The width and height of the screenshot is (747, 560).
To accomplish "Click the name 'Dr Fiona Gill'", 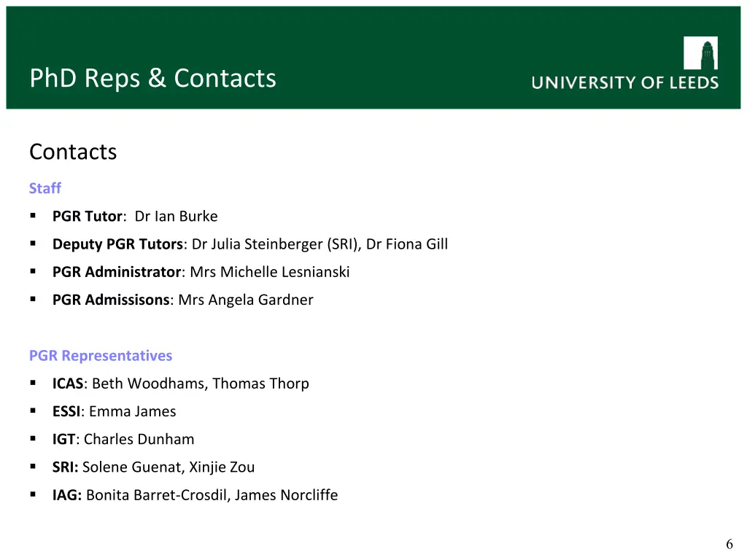I will 407,244.
